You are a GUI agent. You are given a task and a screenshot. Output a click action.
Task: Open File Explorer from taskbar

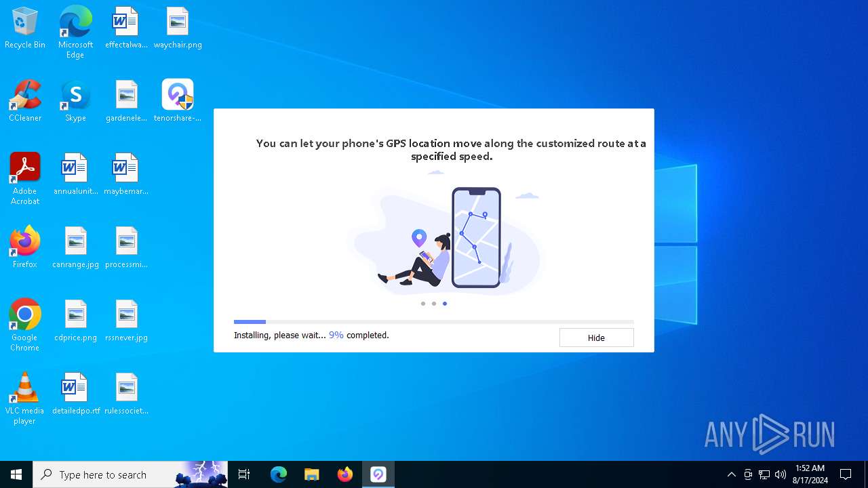pyautogui.click(x=312, y=474)
